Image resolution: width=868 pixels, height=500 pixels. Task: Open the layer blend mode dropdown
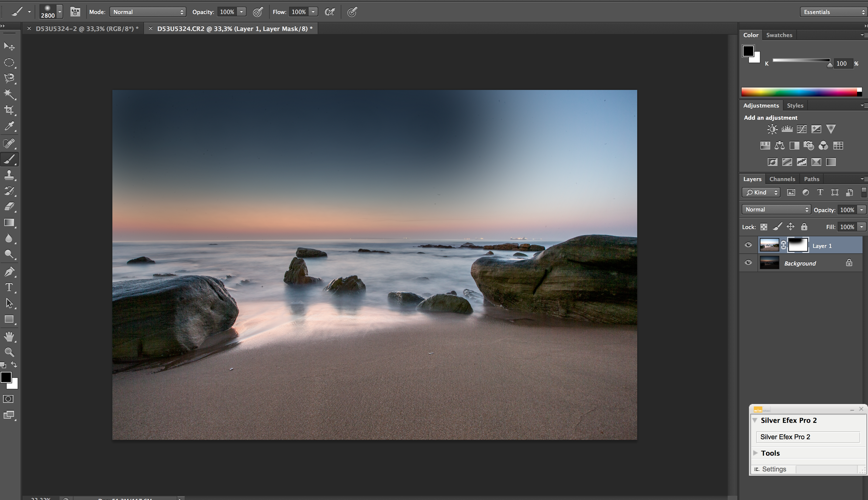776,210
